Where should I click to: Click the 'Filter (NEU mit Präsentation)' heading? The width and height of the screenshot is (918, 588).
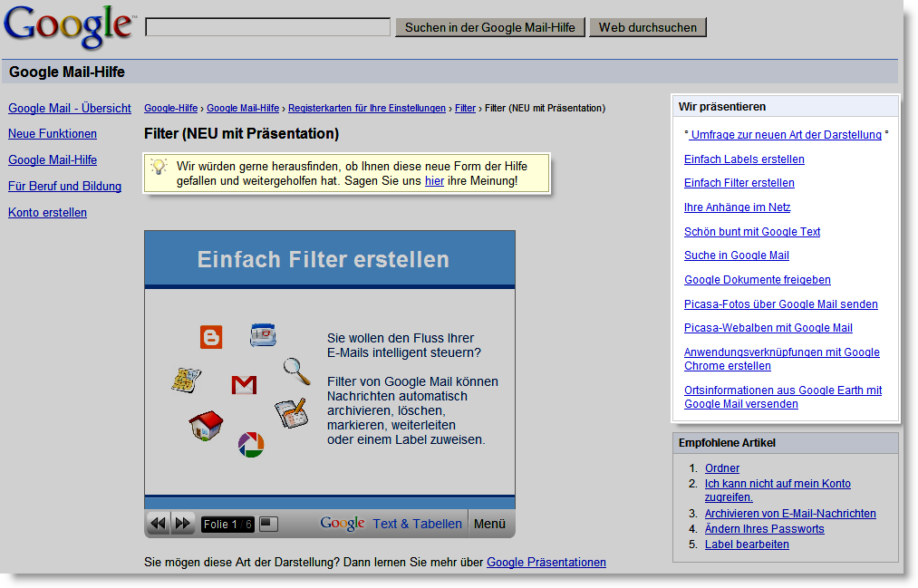241,133
